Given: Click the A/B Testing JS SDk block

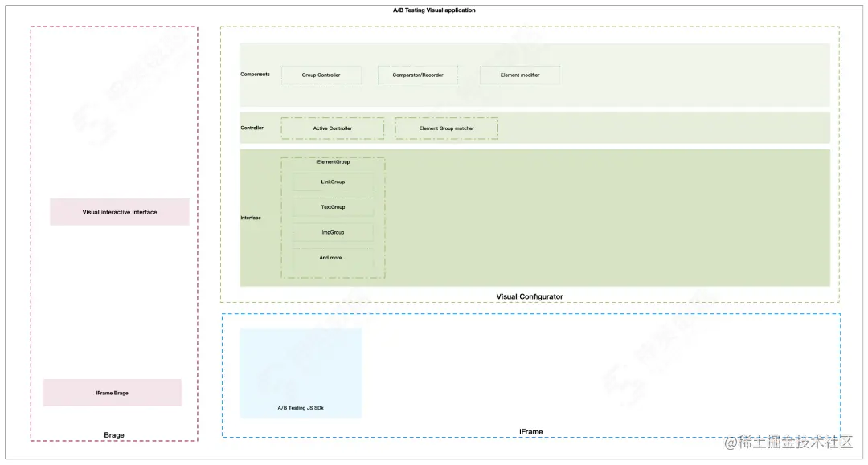Looking at the screenshot, I should coord(301,373).
